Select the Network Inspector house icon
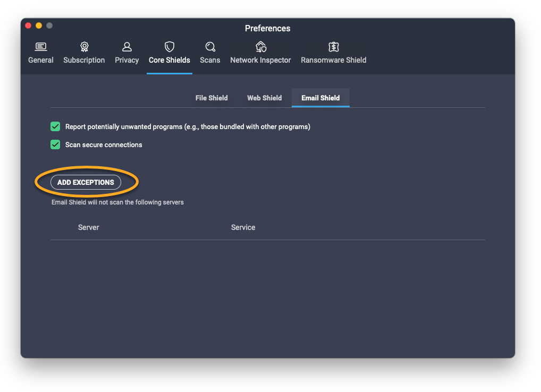 260,47
